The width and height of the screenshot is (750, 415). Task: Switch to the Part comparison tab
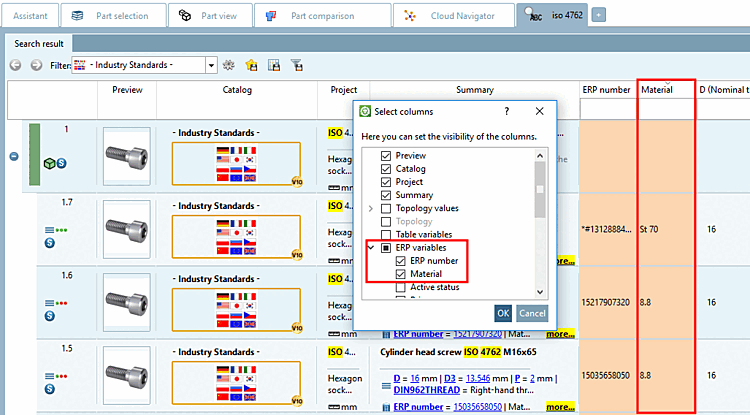click(x=322, y=15)
